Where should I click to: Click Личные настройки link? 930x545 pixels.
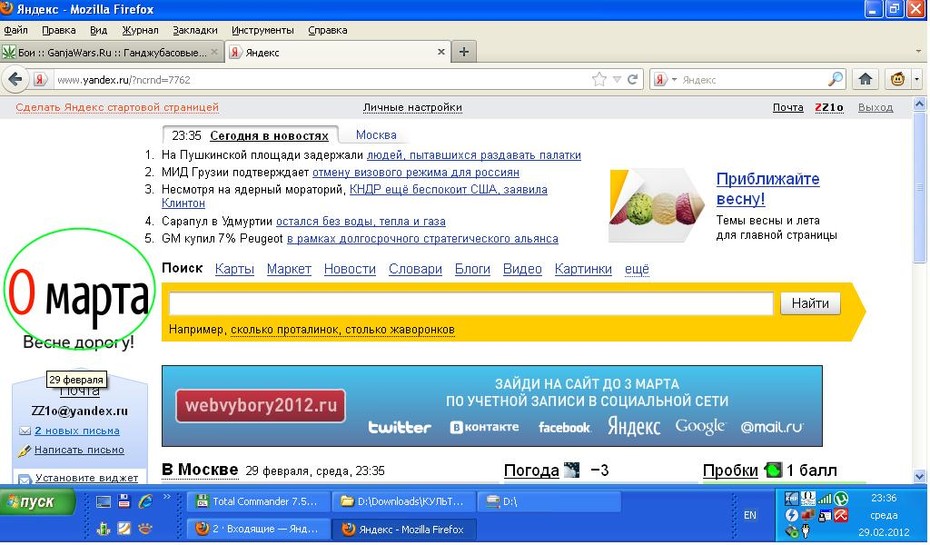click(x=412, y=107)
